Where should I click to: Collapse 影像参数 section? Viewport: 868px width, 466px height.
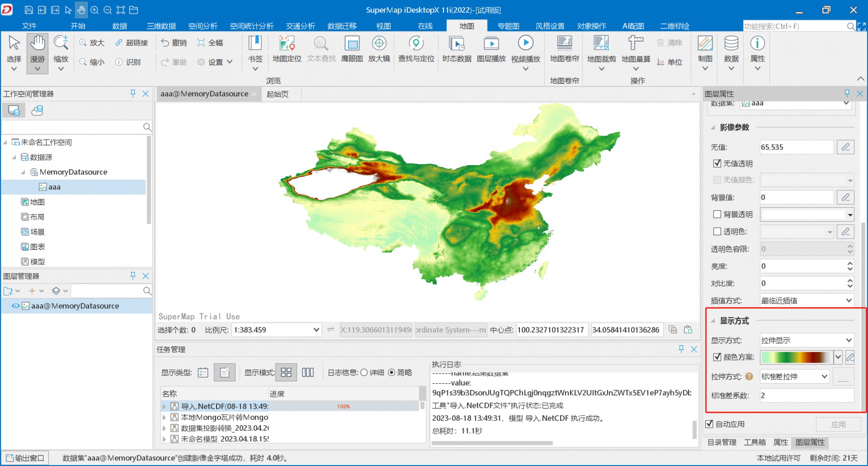pos(713,128)
